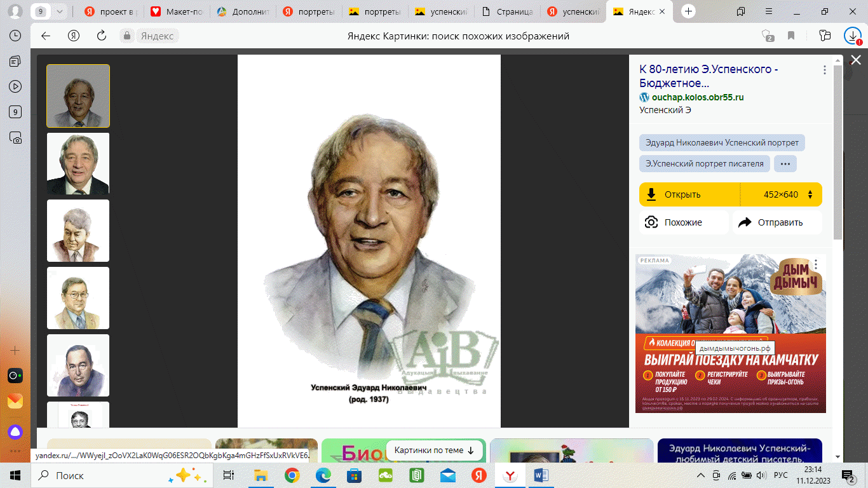This screenshot has width=868, height=488.
Task: Click 'Похожие' to find similar images
Action: click(x=684, y=222)
